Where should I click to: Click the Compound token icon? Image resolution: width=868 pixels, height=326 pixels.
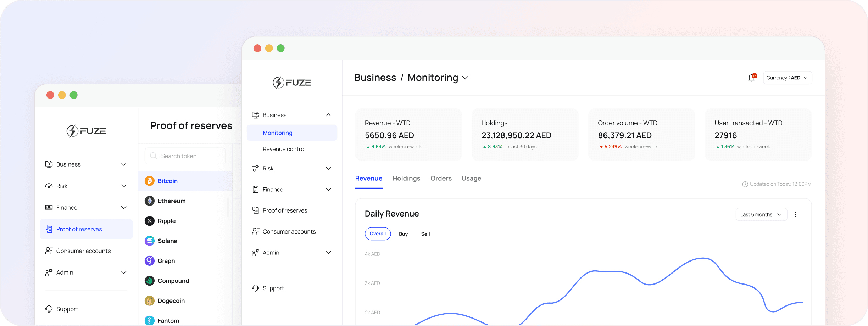(150, 281)
